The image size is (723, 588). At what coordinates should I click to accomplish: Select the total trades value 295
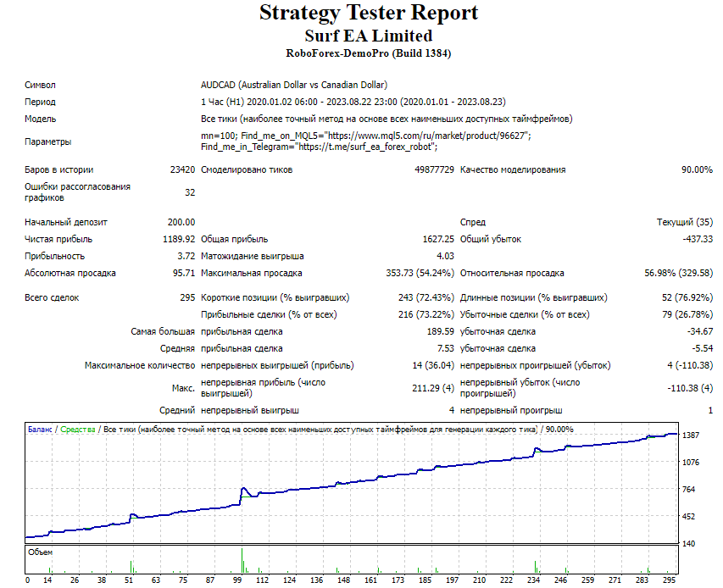187,297
